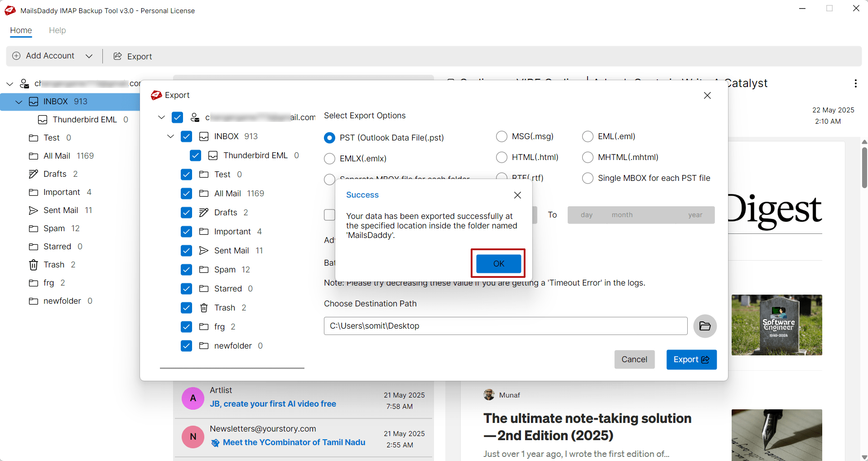Uncheck Drafts checkbox in Export tree

click(x=186, y=213)
